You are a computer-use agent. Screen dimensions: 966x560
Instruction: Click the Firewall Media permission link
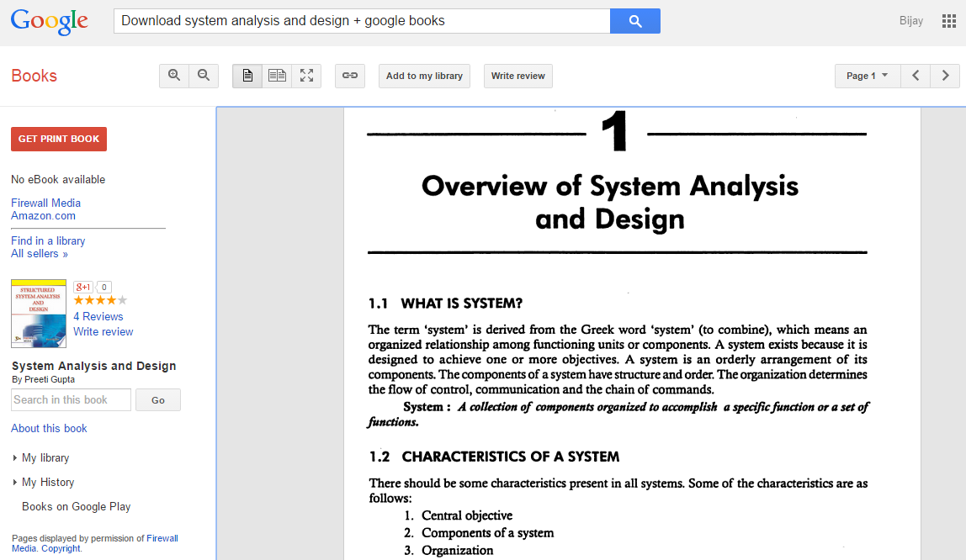point(162,538)
